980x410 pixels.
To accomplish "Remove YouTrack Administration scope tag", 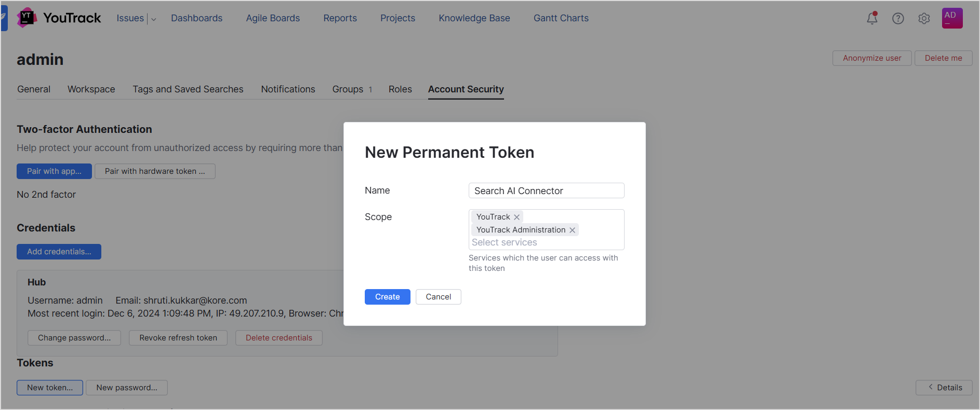I will pos(572,230).
